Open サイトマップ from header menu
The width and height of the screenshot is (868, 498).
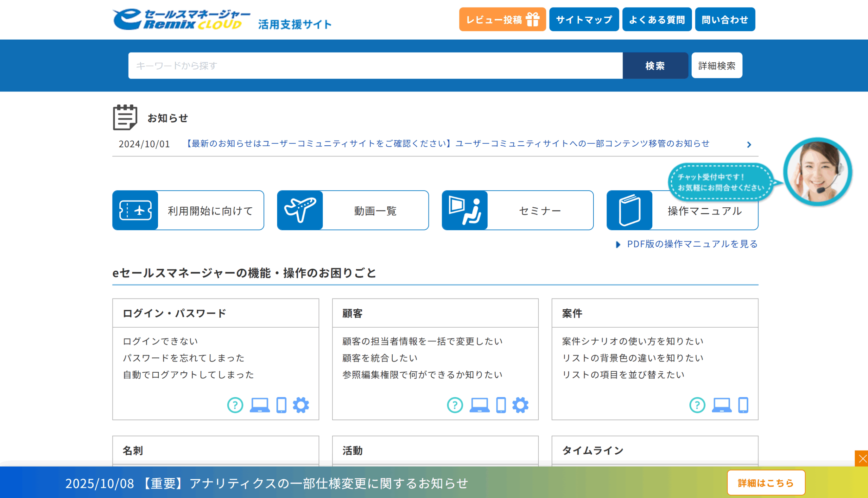coord(584,20)
